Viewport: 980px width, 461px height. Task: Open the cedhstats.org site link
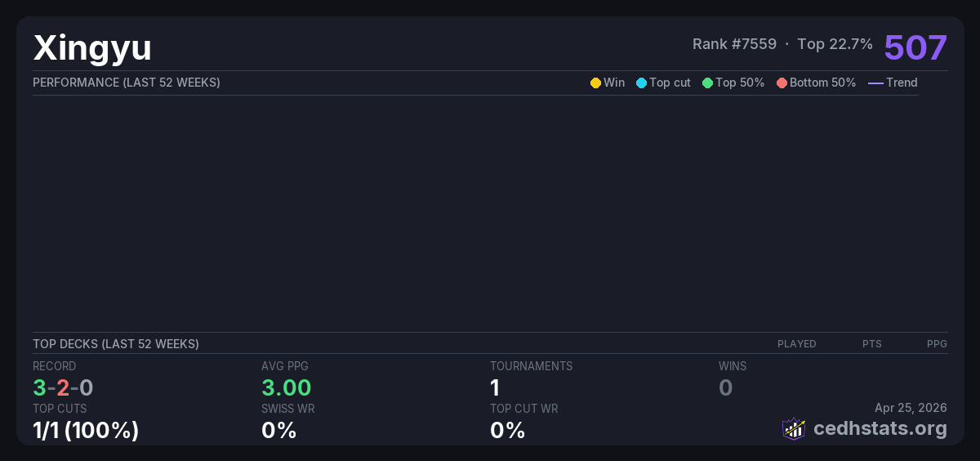click(868, 428)
